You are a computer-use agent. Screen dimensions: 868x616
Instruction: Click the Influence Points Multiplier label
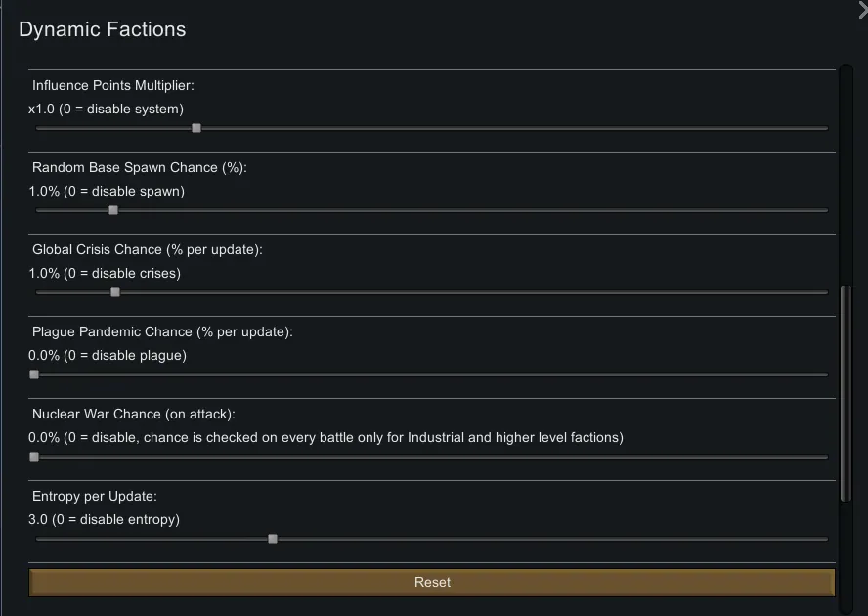[x=113, y=86]
